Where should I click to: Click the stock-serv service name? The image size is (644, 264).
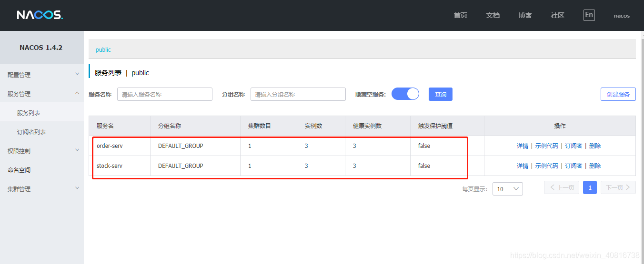(110, 166)
